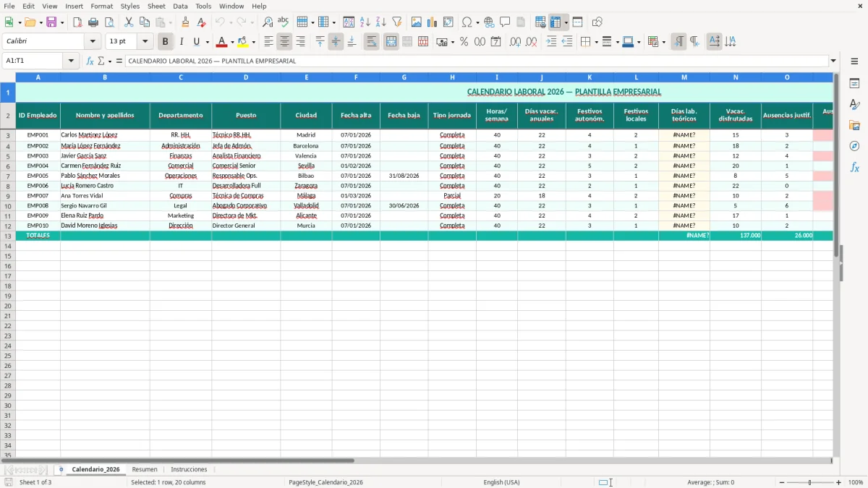Click the AutoFilter funnel icon
The width and height of the screenshot is (868, 488).
[397, 22]
